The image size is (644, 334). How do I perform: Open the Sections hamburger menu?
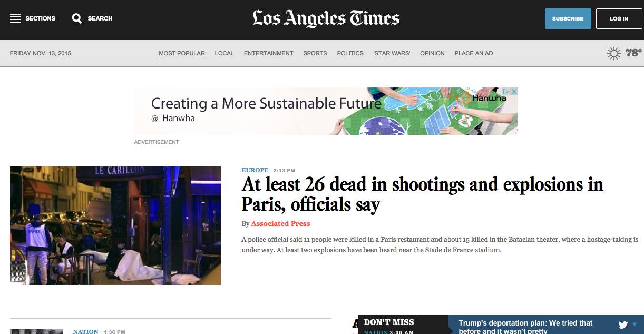click(x=15, y=18)
